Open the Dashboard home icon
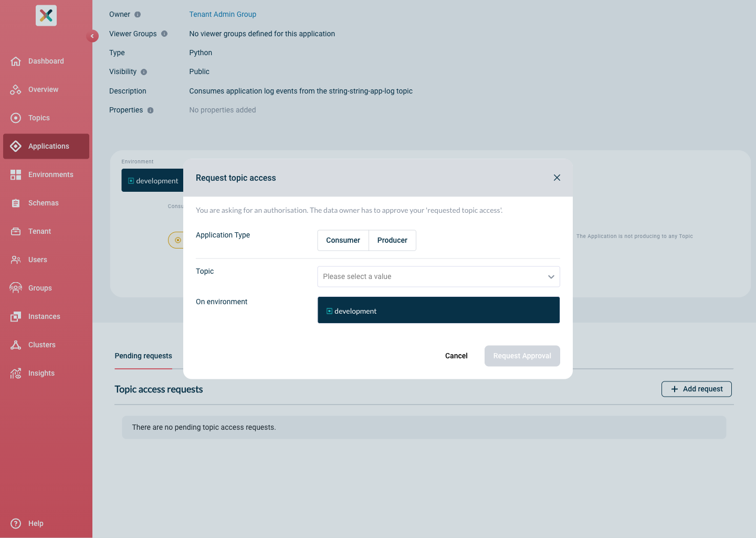 coord(16,61)
